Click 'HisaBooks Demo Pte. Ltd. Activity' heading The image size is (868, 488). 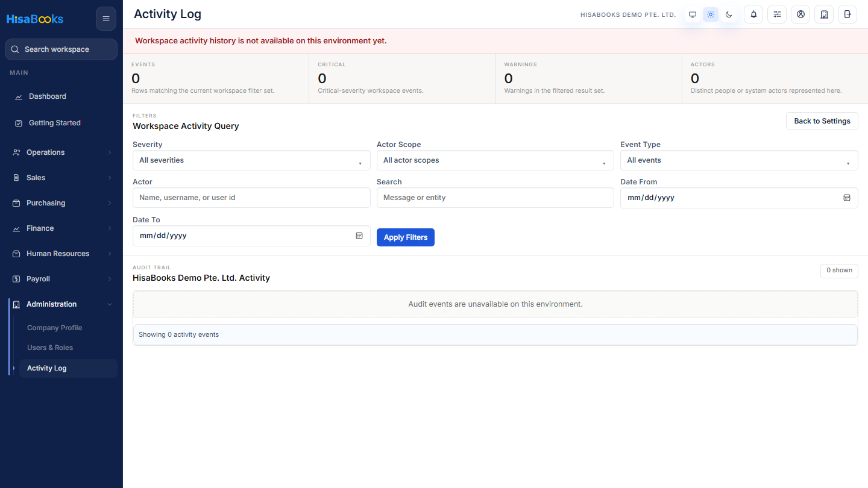pos(201,278)
